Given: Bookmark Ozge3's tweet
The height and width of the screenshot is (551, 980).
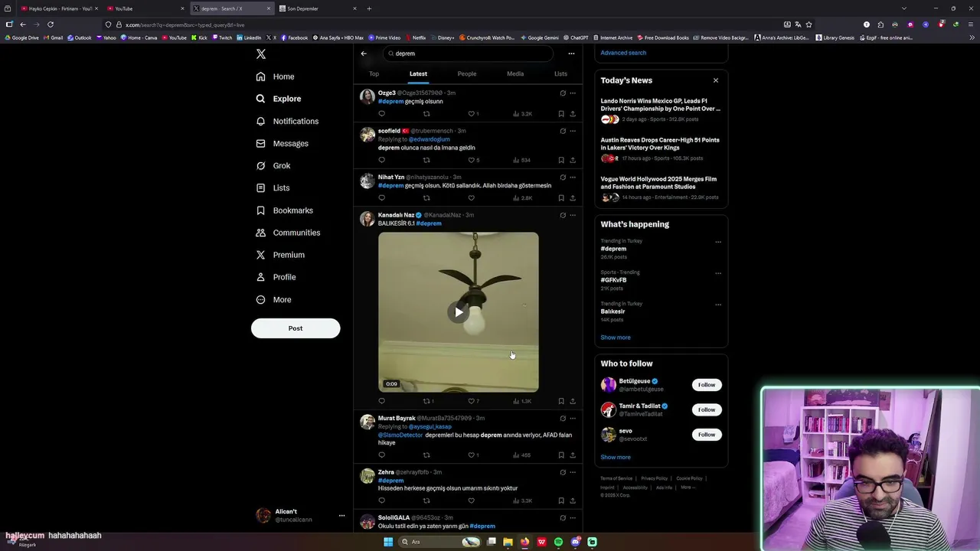Looking at the screenshot, I should click(561, 114).
